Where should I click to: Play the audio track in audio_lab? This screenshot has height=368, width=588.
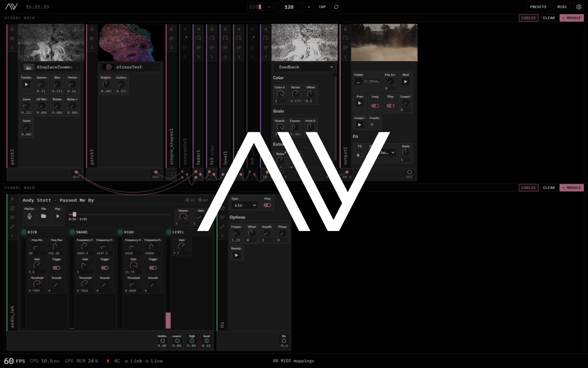[x=58, y=216]
